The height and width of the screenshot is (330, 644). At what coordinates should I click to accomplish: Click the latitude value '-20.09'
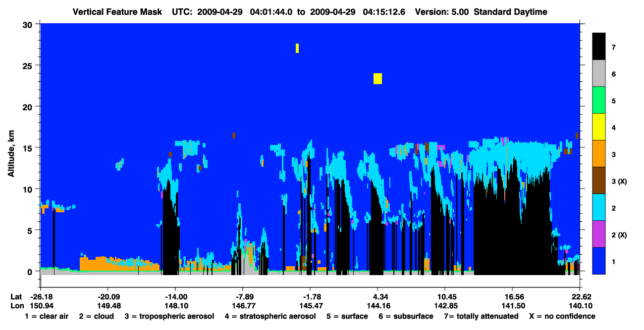tap(108, 297)
